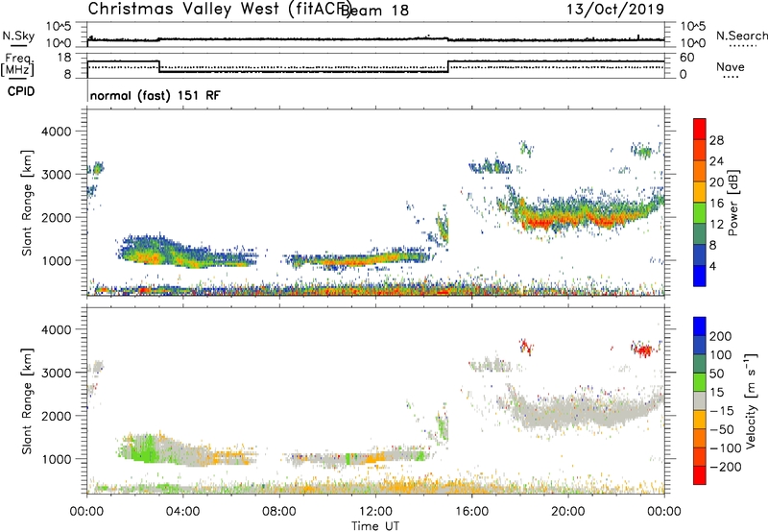Click the 'Beam 18' label

[x=374, y=10]
